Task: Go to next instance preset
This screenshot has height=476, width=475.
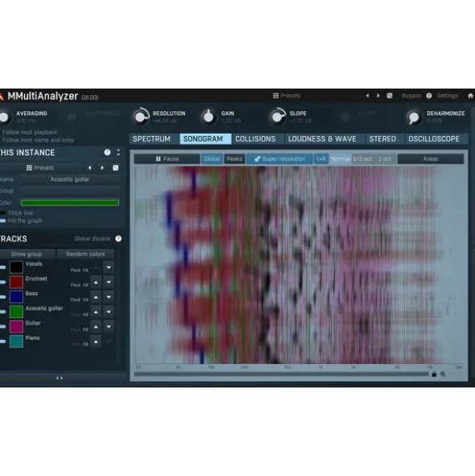Action: [102, 168]
